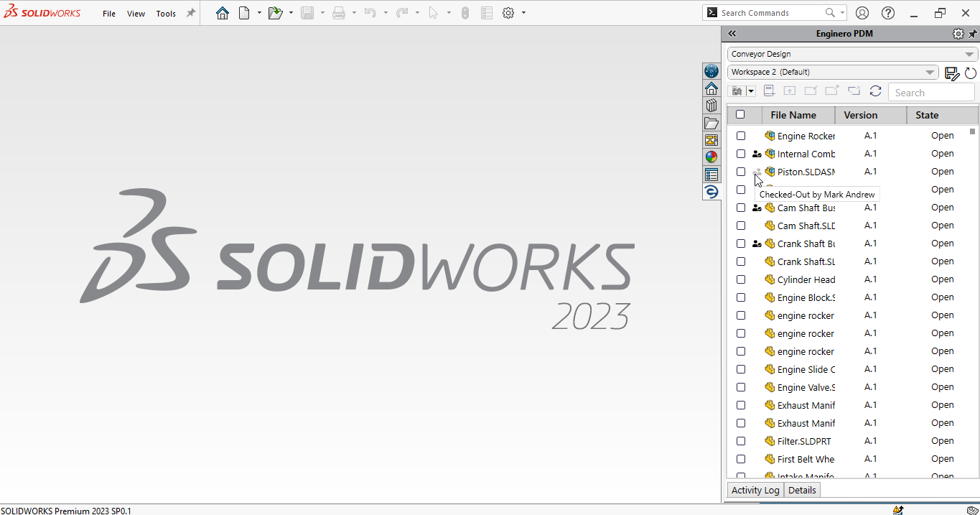980x515 pixels.
Task: Click the Redo arrow icon
Action: tap(402, 13)
